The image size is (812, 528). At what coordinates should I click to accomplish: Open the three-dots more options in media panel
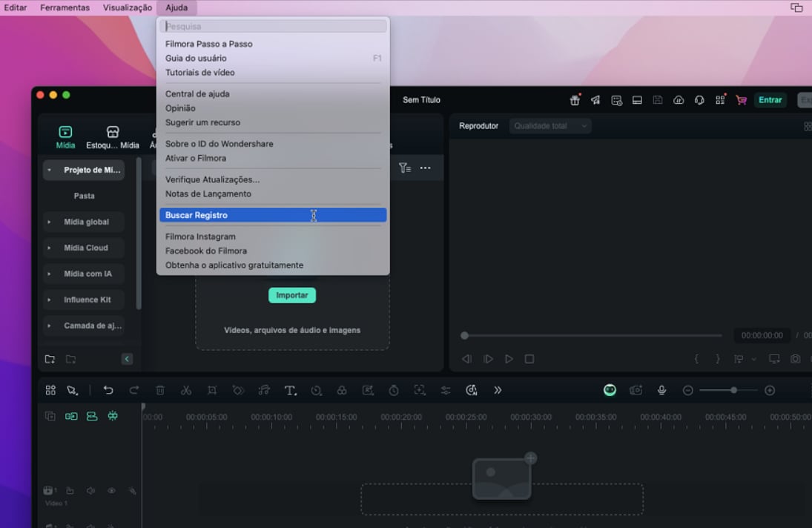tap(425, 168)
